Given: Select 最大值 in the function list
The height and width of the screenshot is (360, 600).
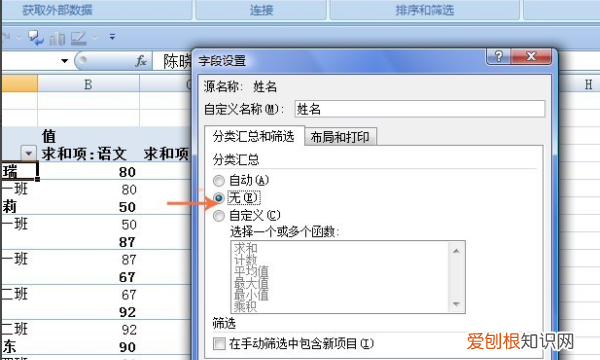Looking at the screenshot, I should 251,283.
